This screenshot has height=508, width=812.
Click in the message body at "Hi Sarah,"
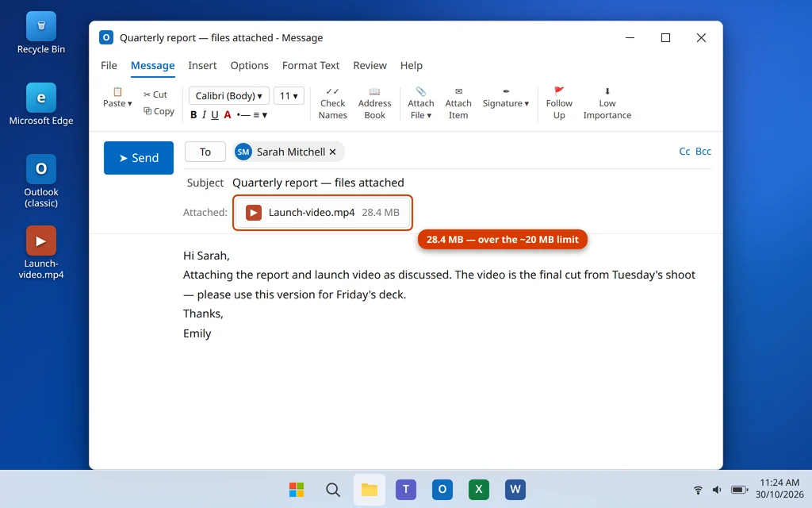(206, 256)
